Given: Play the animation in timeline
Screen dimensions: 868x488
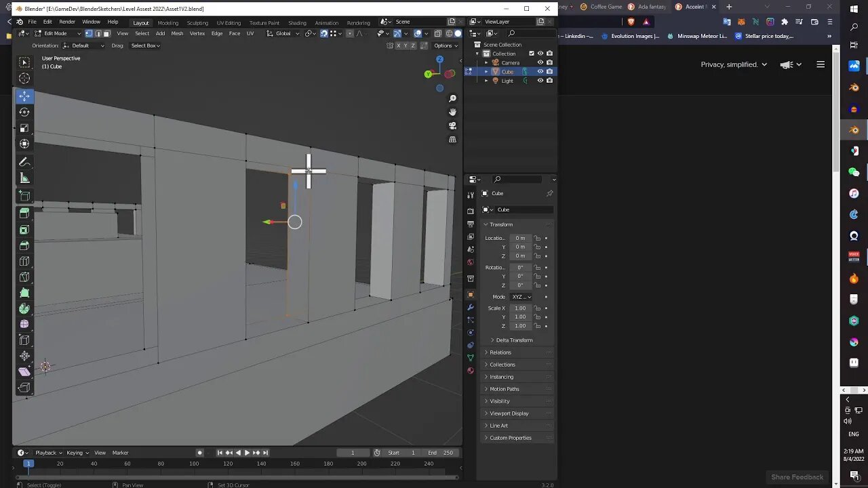Looking at the screenshot, I should point(247,453).
